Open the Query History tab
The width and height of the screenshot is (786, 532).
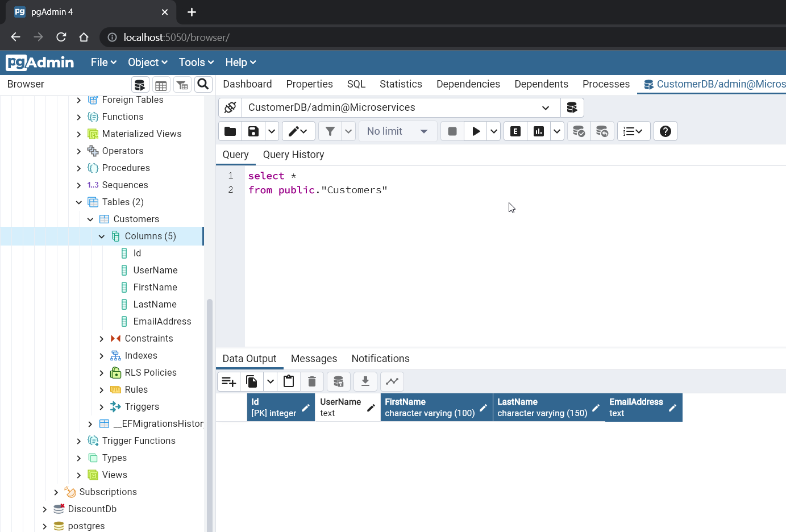point(293,155)
